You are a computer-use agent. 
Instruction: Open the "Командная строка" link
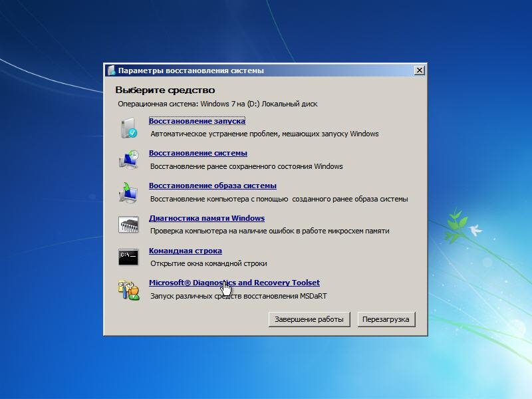pyautogui.click(x=185, y=251)
